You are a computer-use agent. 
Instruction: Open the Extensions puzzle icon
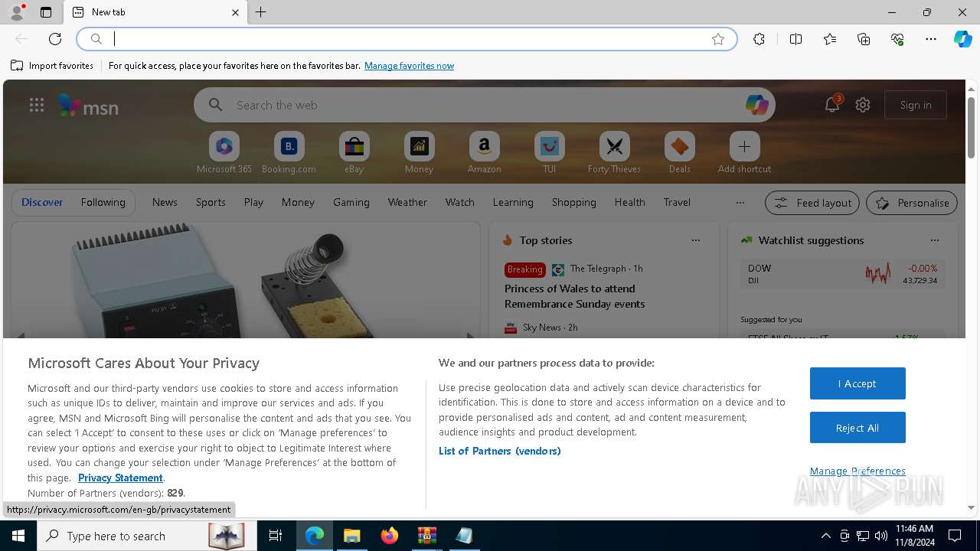759,39
